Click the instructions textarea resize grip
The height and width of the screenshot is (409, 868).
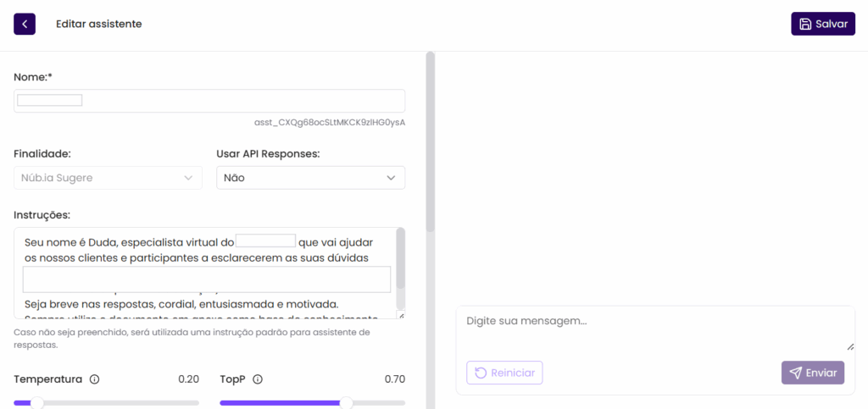401,316
